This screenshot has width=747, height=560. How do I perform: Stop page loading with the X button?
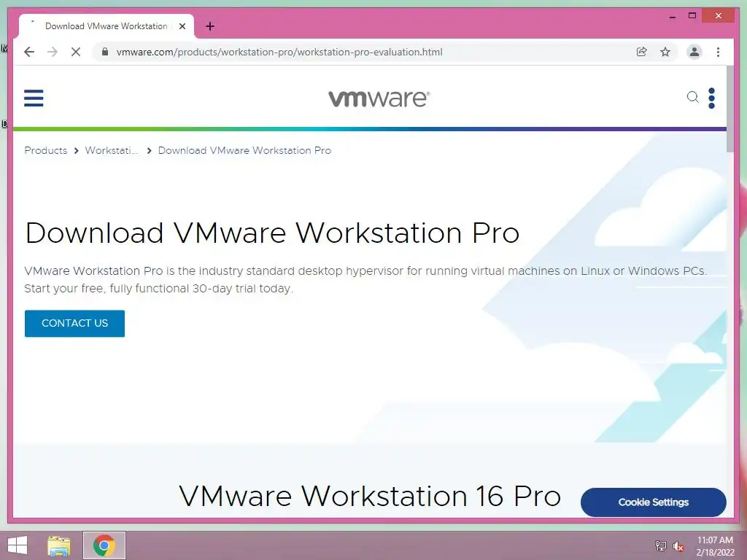76,52
